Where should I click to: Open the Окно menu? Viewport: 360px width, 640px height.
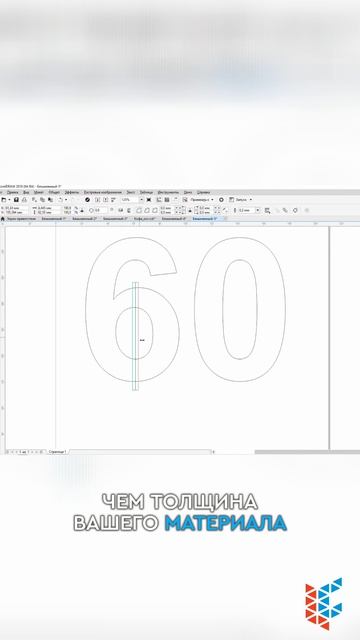188,192
